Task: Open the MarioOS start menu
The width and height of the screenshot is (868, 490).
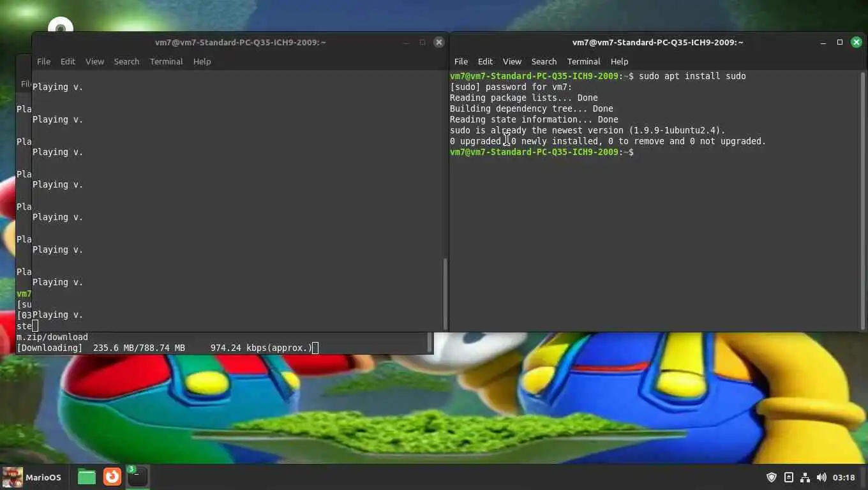Action: click(32, 477)
